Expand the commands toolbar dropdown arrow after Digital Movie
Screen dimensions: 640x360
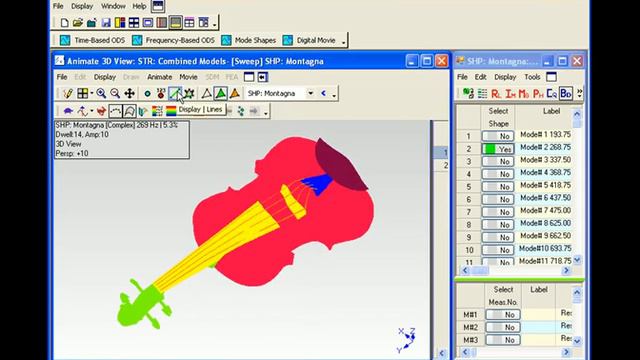(344, 42)
